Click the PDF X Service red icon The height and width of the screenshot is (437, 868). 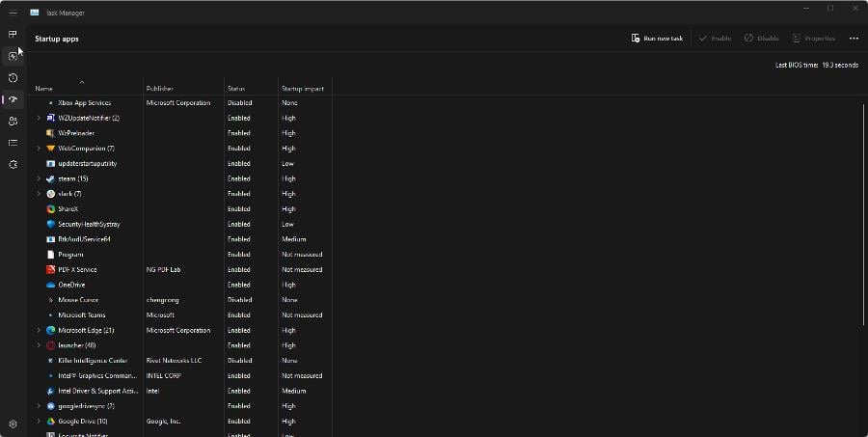[51, 270]
